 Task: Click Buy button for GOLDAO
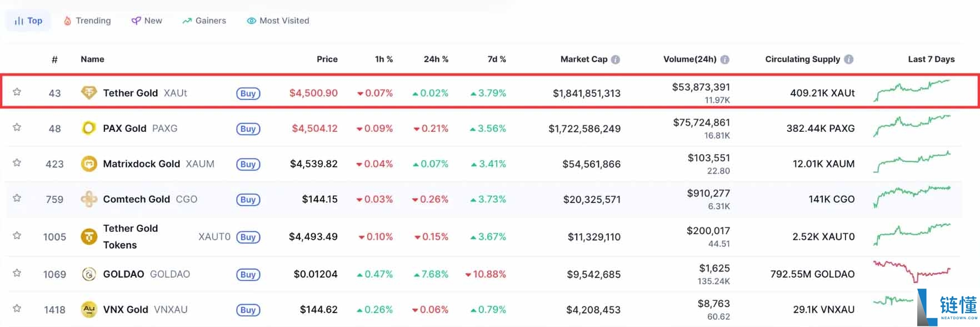[248, 275]
